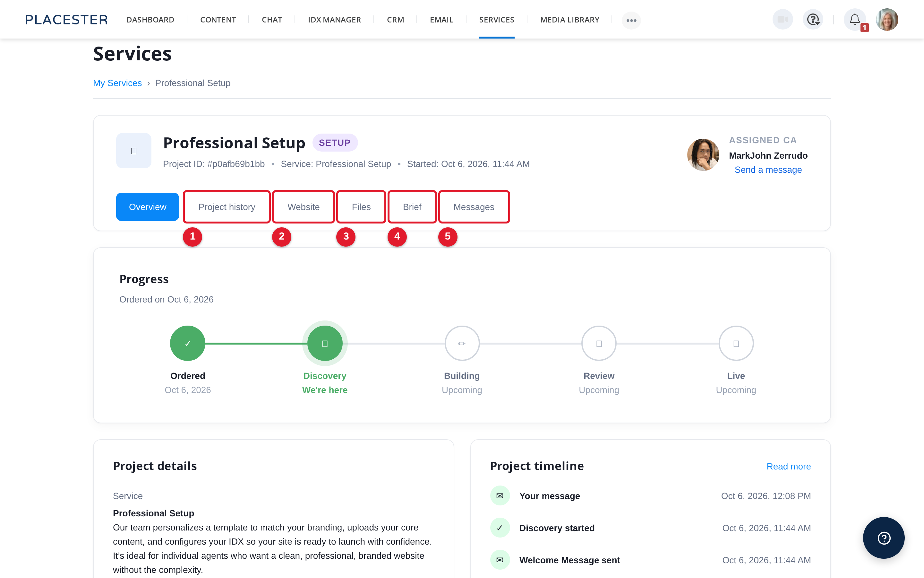Click Read more in Project timeline

(789, 466)
